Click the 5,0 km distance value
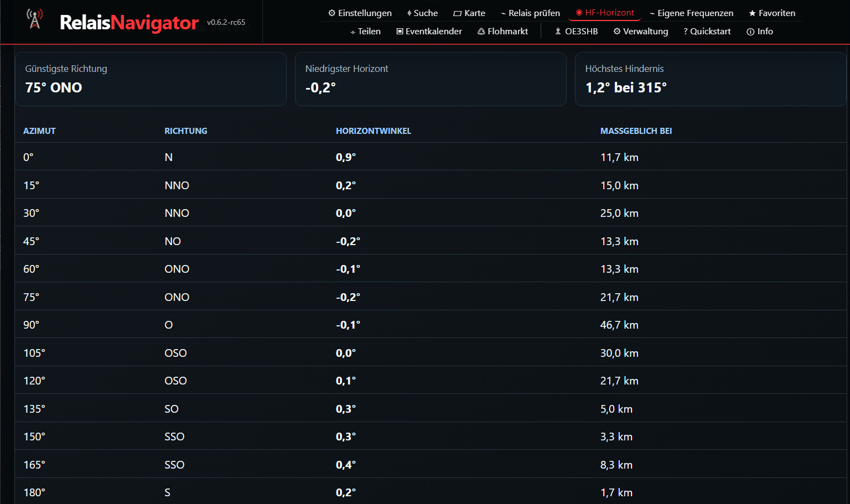850x504 pixels. [x=616, y=409]
